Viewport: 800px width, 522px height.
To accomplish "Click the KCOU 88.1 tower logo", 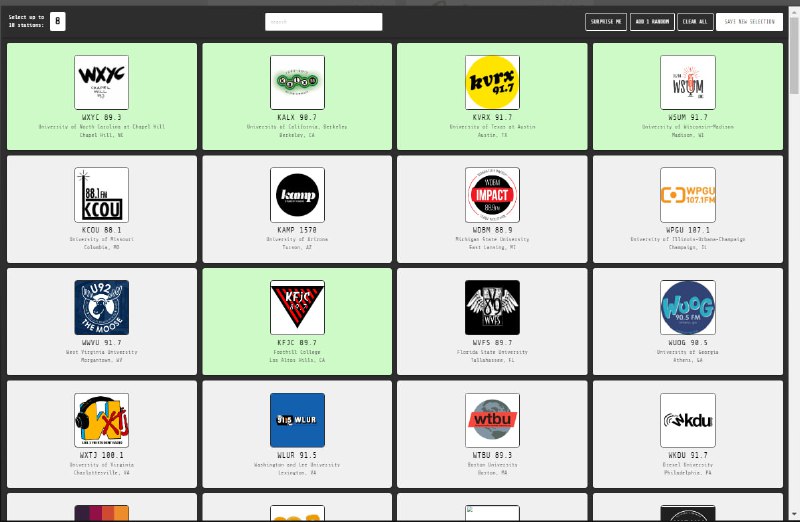I will [101, 194].
